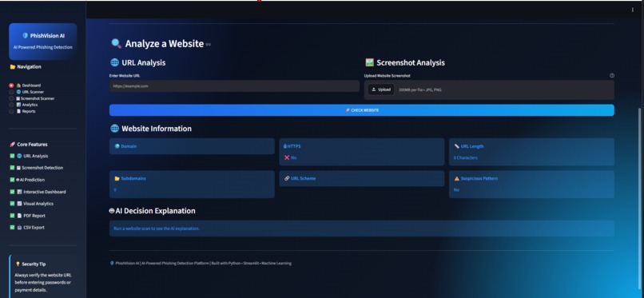This screenshot has height=298, width=644.
Task: Click the shield icon in PhishVision AI logo
Action: tap(25, 36)
